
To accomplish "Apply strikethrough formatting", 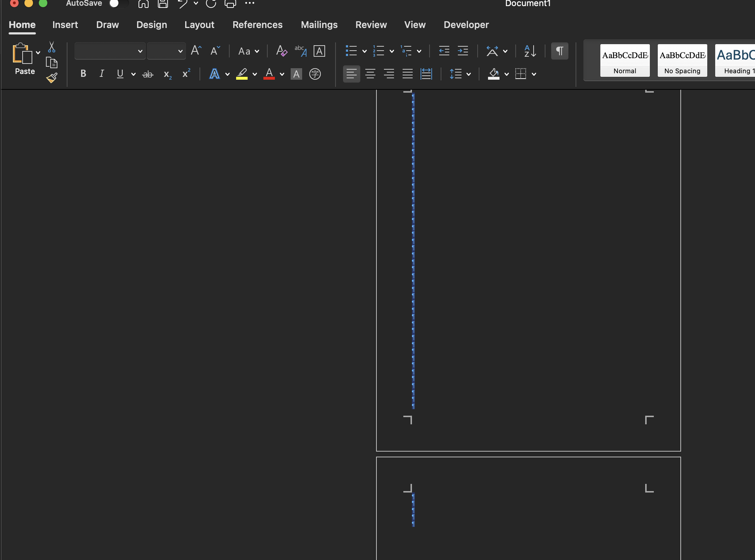I will 148,74.
